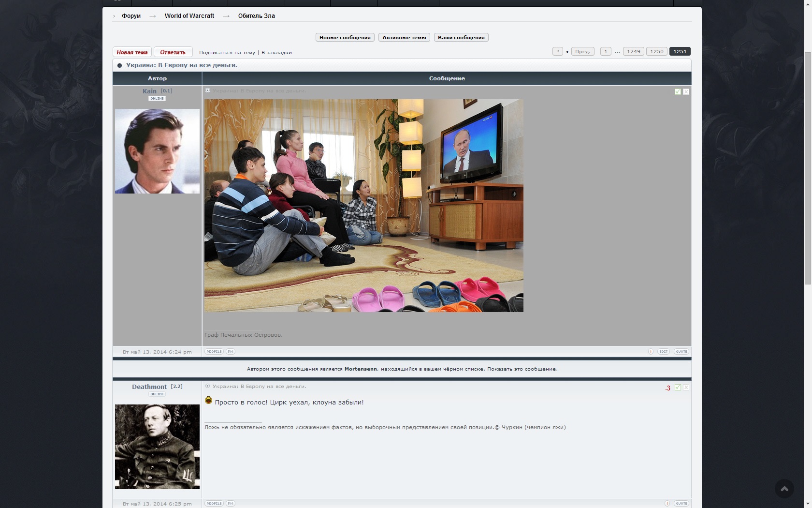Click post icon before Deathmont's post title
The height and width of the screenshot is (508, 812).
point(208,386)
